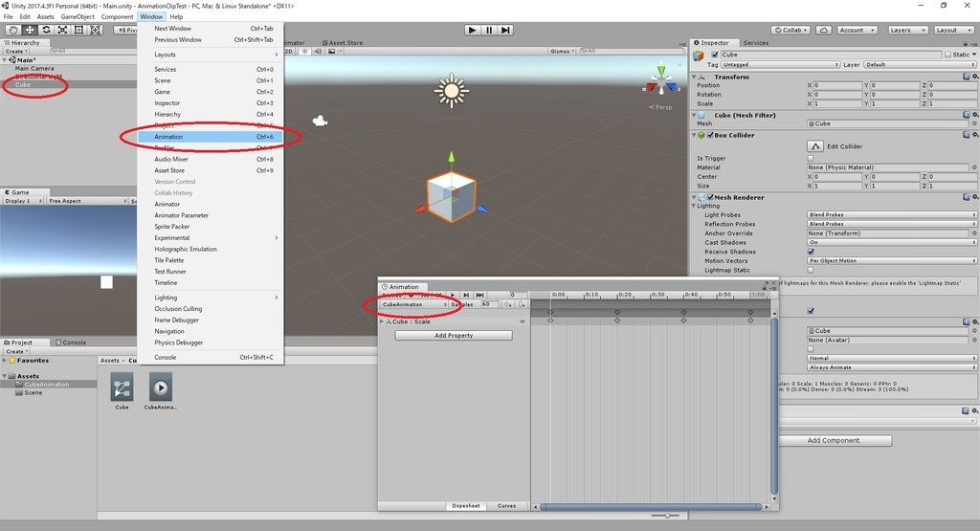Select the combined Transform tool
The height and width of the screenshot is (531, 980).
click(x=95, y=30)
